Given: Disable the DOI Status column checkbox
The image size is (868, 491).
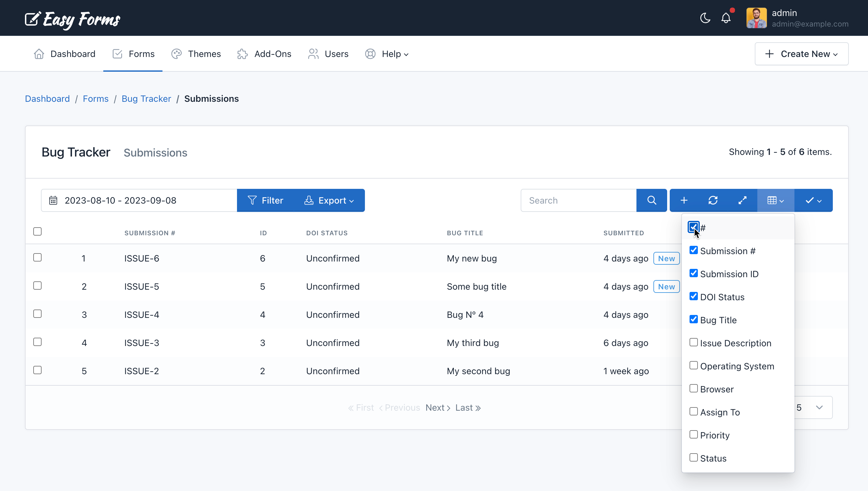Looking at the screenshot, I should coord(693,296).
